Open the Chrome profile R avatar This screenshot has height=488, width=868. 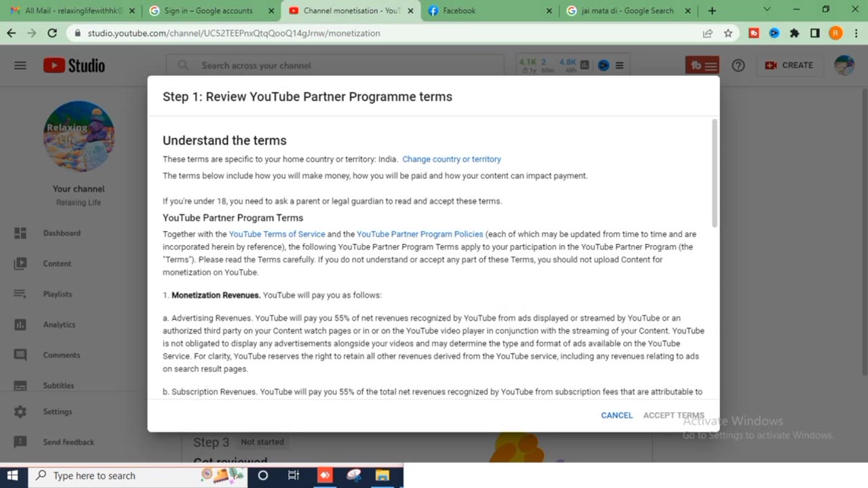pyautogui.click(x=835, y=33)
